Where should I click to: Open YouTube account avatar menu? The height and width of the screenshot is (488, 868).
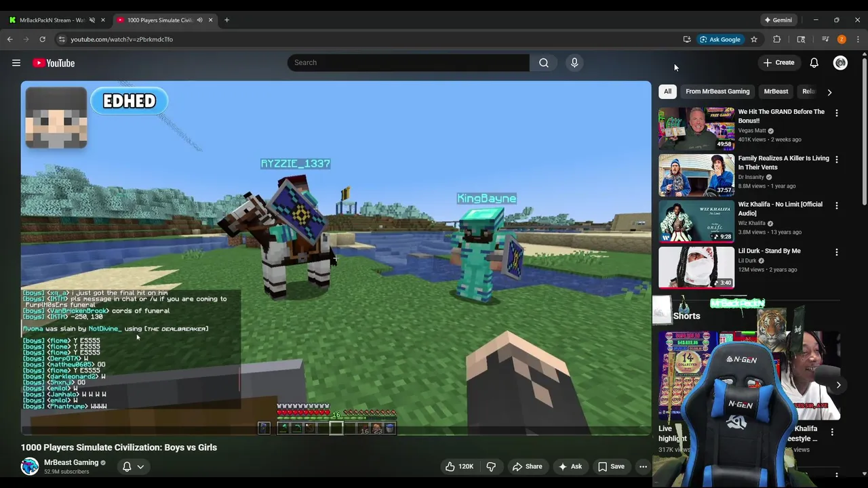click(x=840, y=62)
